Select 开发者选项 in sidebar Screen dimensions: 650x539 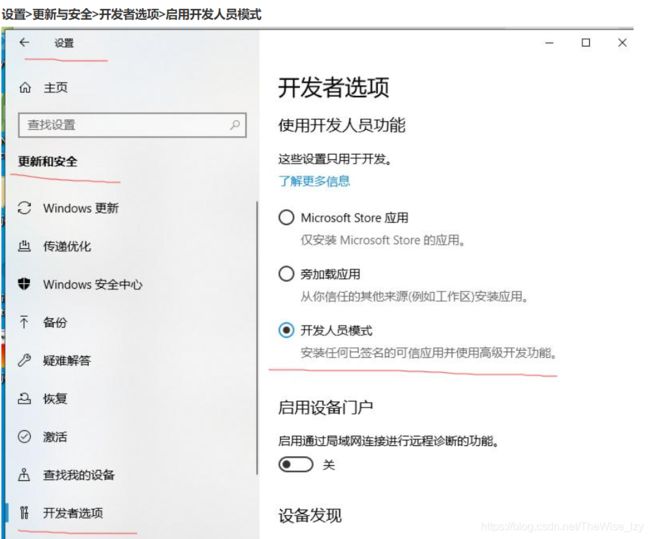click(73, 513)
